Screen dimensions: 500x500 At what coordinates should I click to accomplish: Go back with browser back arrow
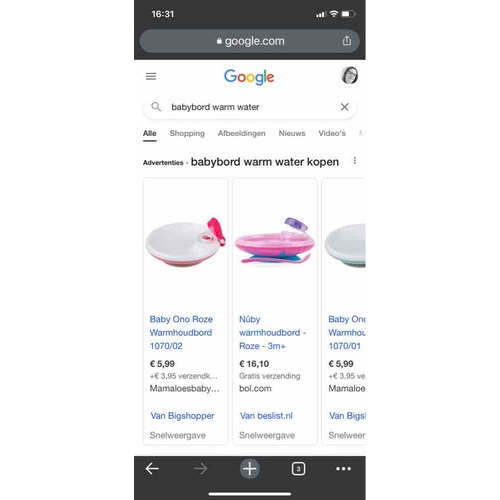click(152, 469)
